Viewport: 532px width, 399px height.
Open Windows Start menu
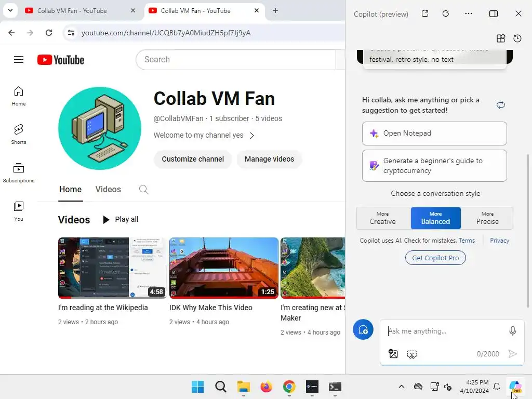coord(198,387)
